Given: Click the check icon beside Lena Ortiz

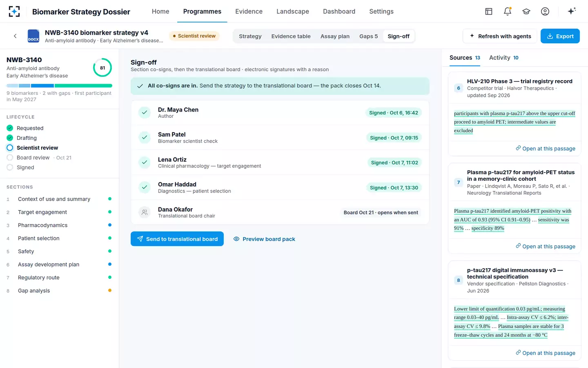Looking at the screenshot, I should (x=145, y=162).
